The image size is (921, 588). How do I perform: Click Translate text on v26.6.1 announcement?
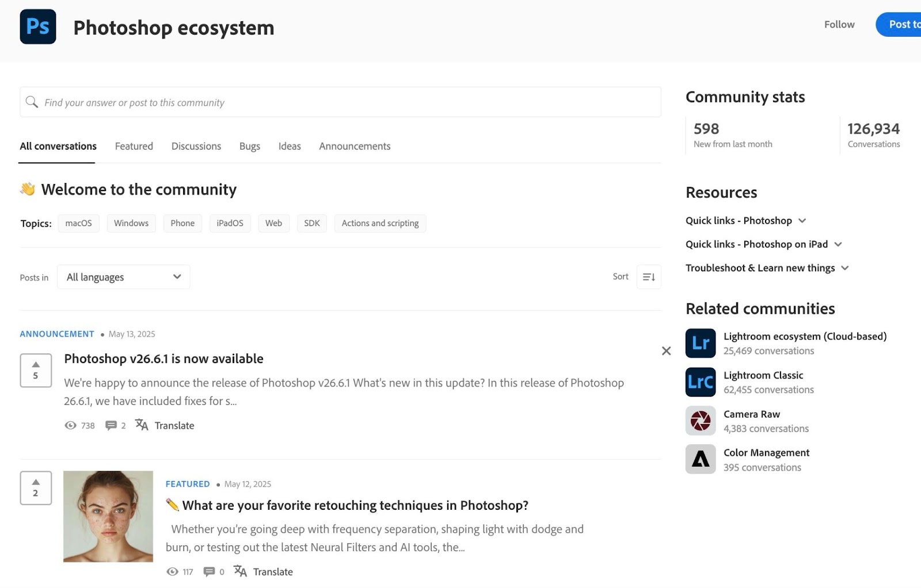tap(174, 425)
